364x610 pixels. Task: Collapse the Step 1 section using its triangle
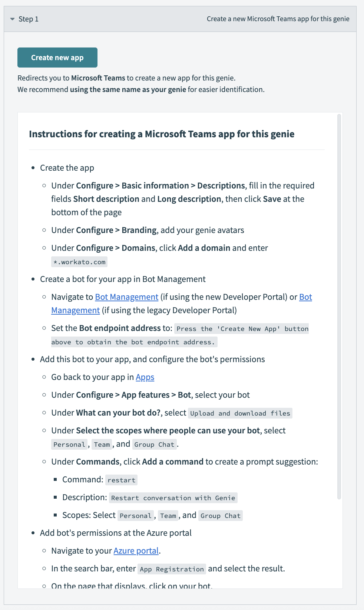coord(12,19)
